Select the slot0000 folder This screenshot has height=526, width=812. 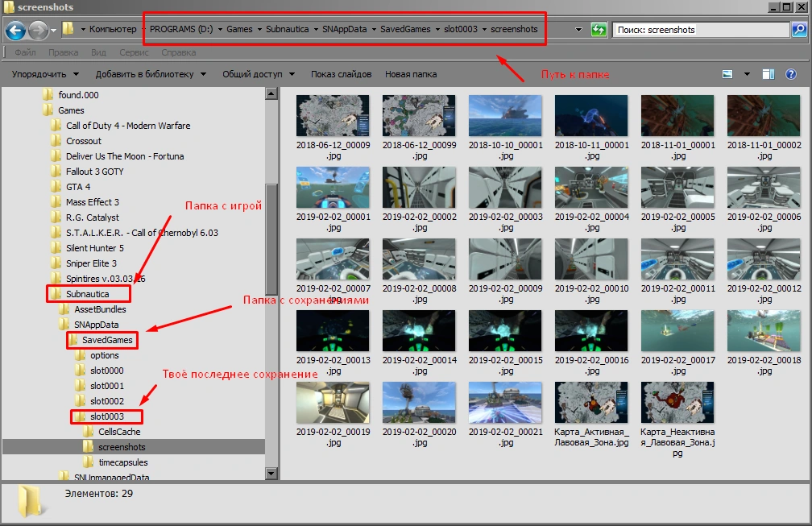coord(106,371)
